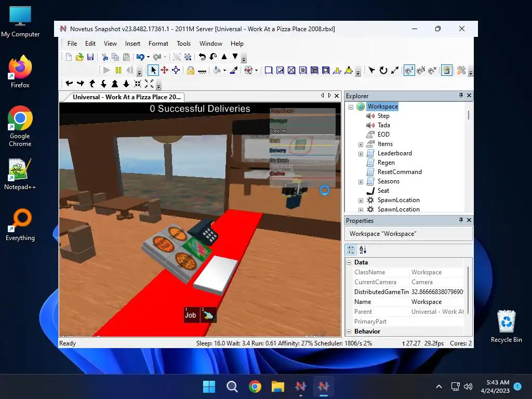The height and width of the screenshot is (399, 532).
Task: Select the Motor surface tool
Action: pyautogui.click(x=349, y=70)
